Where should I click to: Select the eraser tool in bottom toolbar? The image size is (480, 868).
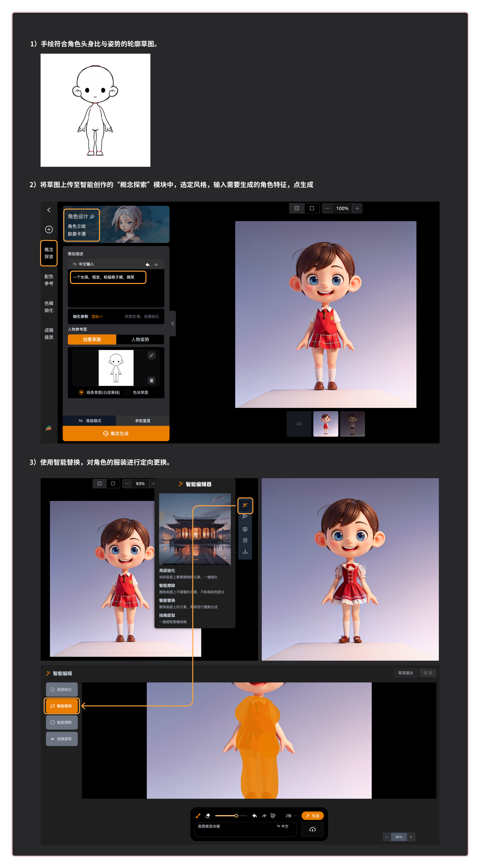(x=207, y=815)
